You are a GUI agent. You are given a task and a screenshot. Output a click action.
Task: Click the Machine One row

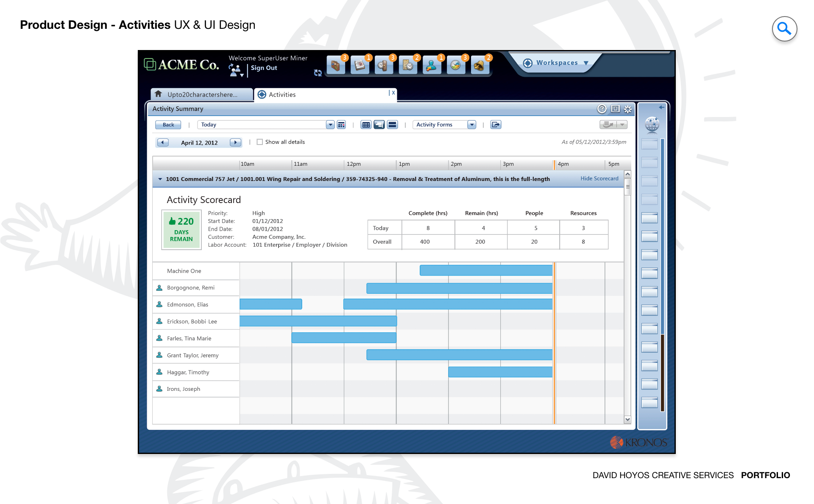(196, 271)
